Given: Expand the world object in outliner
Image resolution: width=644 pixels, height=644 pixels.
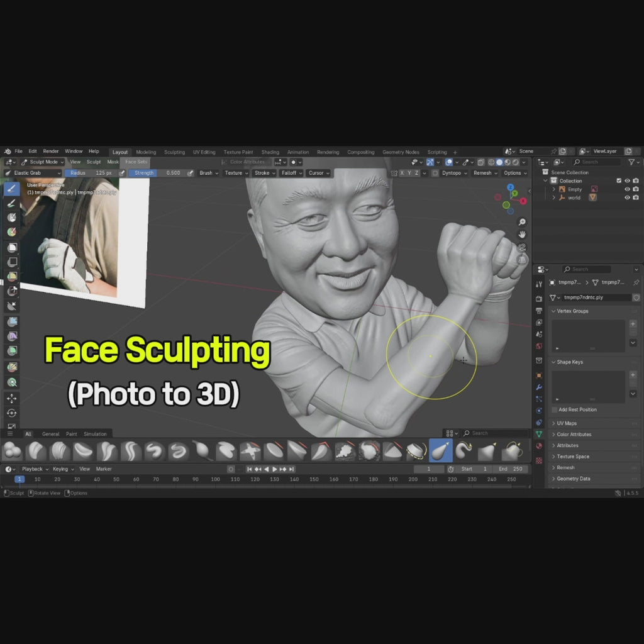Looking at the screenshot, I should coord(554,197).
